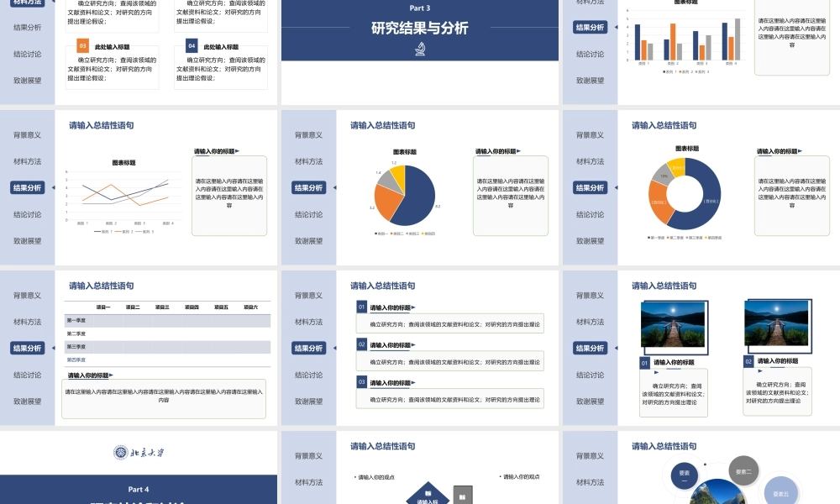Click the blue diamond shape on the bottom slide
Viewport: 840px width, 504px height.
(x=428, y=493)
